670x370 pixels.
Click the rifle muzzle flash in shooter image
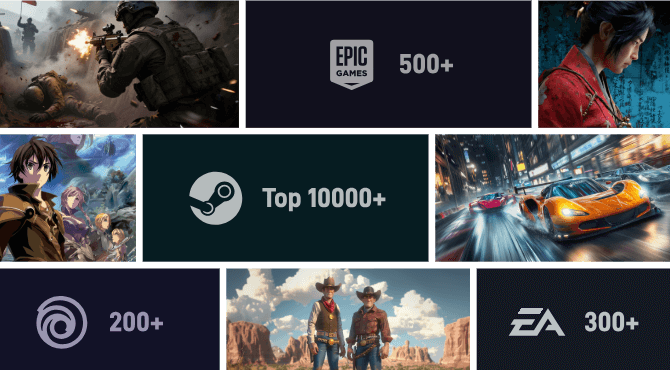pyautogui.click(x=80, y=42)
